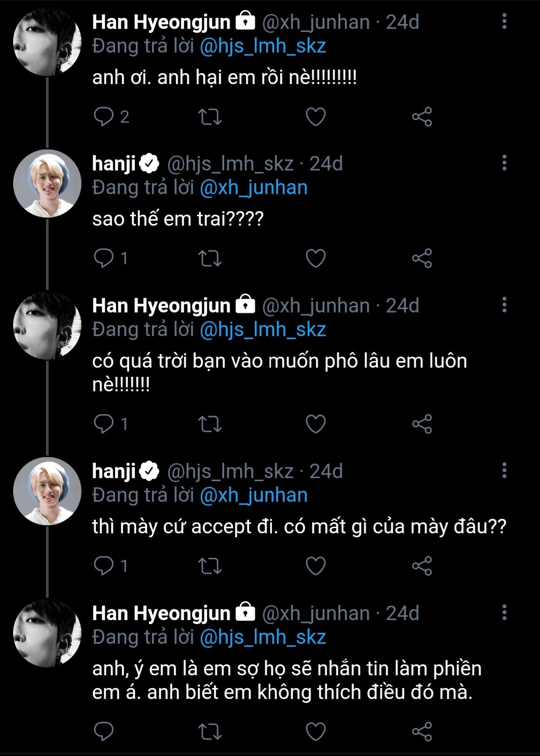Like hanji's "sao thế em trai????" tweet
The height and width of the screenshot is (756, 540).
pos(315,258)
